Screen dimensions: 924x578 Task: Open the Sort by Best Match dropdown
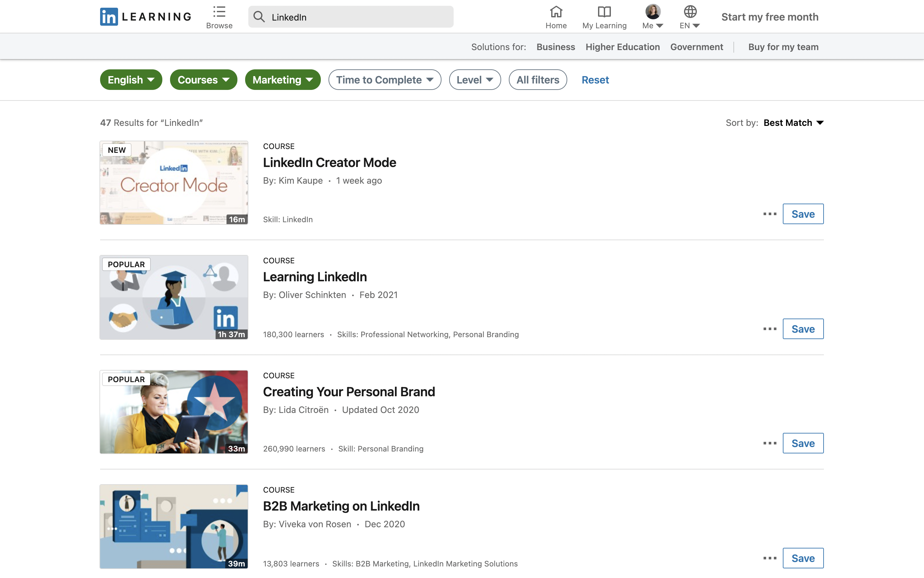[793, 123]
